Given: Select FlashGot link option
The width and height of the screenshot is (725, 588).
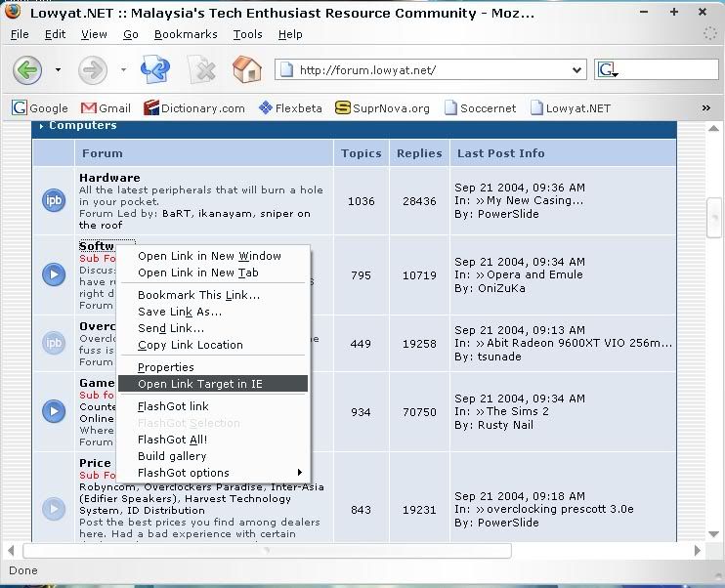Looking at the screenshot, I should (213, 406).
